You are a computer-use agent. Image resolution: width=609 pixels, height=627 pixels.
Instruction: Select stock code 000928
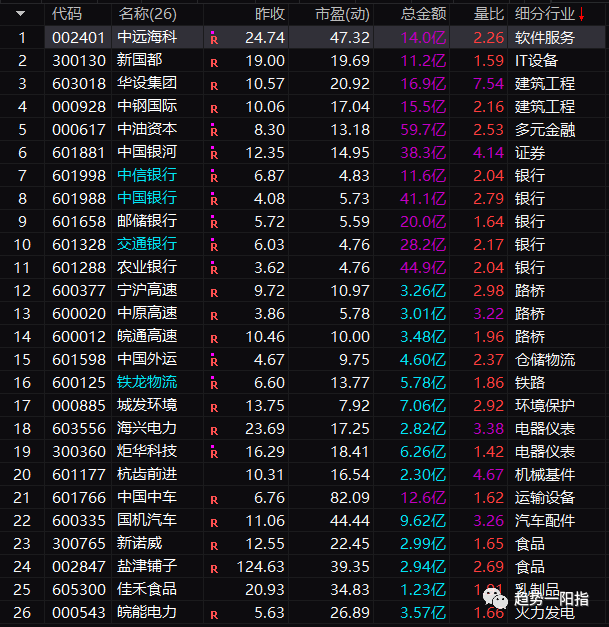[x=79, y=107]
